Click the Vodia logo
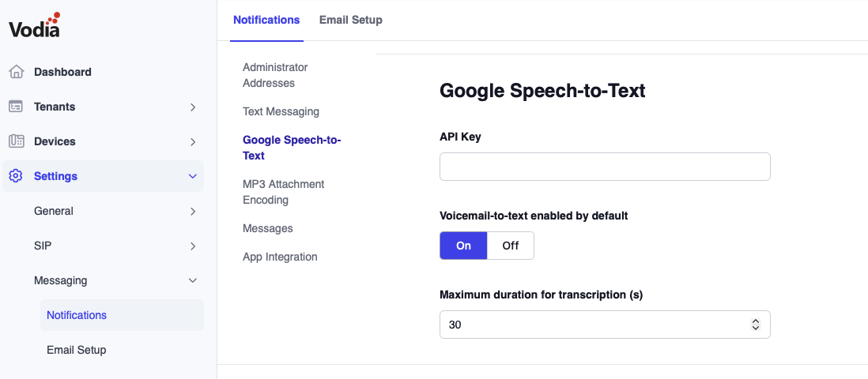Viewport: 868px width, 379px height. [35, 26]
